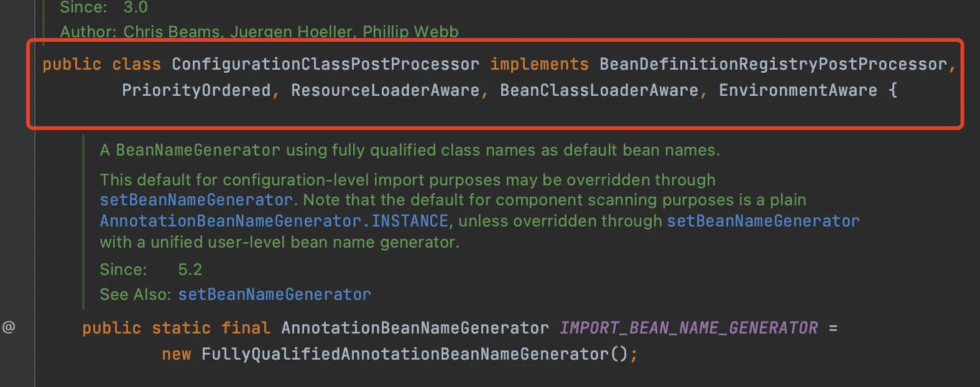This screenshot has width=980, height=387.
Task: Click the IMPORT_BEAN_NAME_GENERATOR constant name
Action: click(x=688, y=328)
